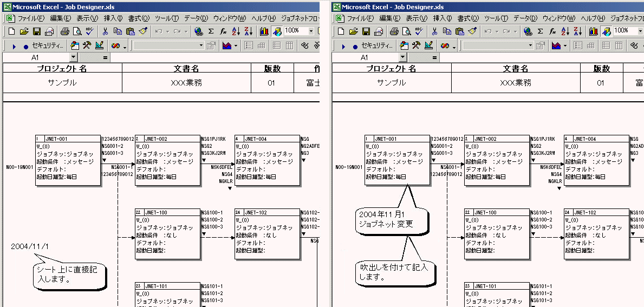Screen dimensions: 644x307
Task: Open Name Box A1 dropdown in left window
Action: point(74,58)
